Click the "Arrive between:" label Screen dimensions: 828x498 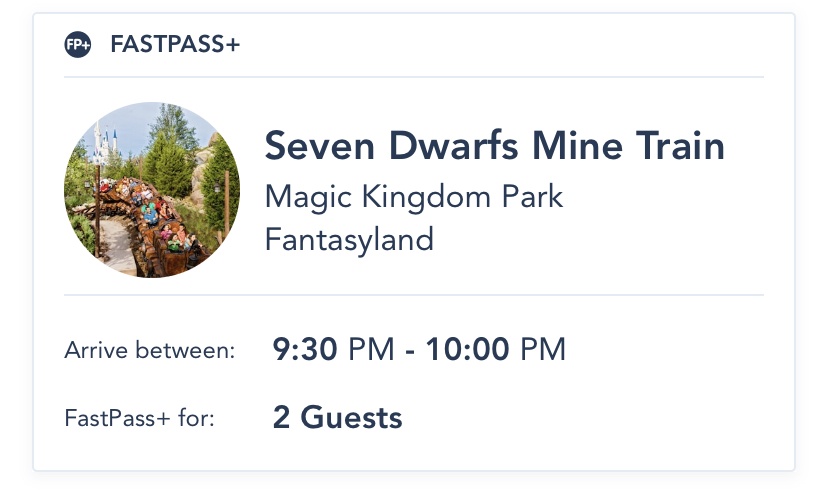[150, 351]
